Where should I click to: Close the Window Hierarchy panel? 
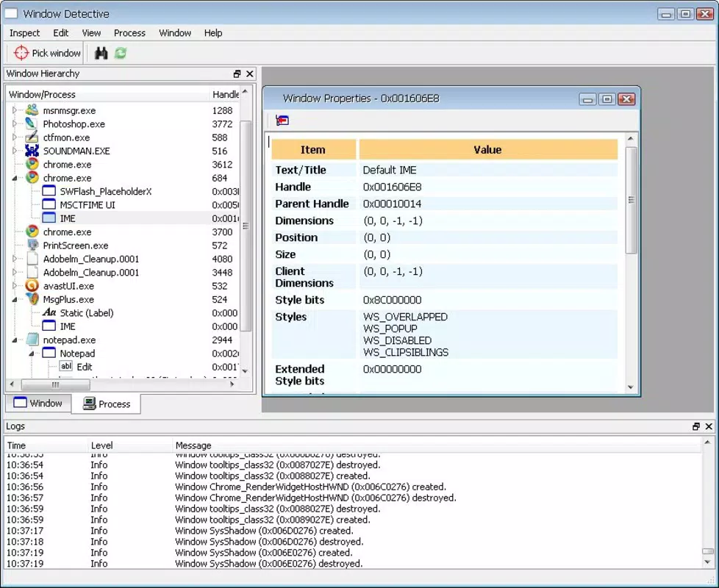[250, 73]
